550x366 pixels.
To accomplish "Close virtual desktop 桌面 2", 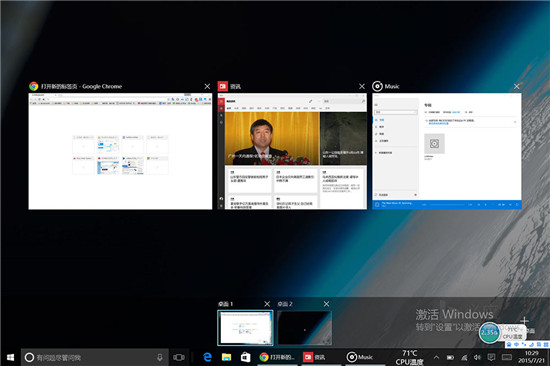I will [x=327, y=304].
